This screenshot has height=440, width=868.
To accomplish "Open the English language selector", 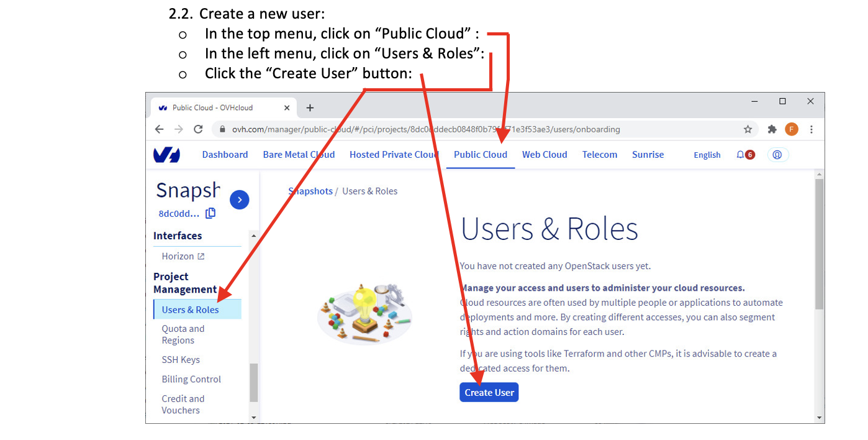I will (707, 155).
